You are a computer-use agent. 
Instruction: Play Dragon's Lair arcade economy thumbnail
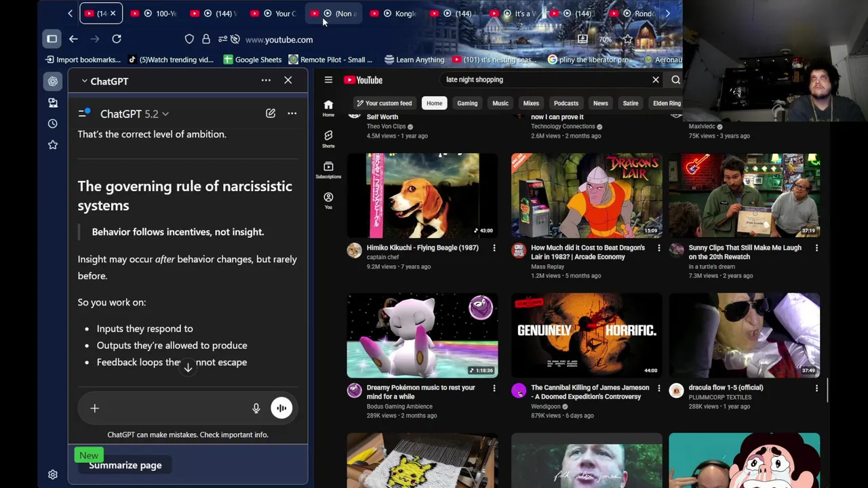click(587, 195)
